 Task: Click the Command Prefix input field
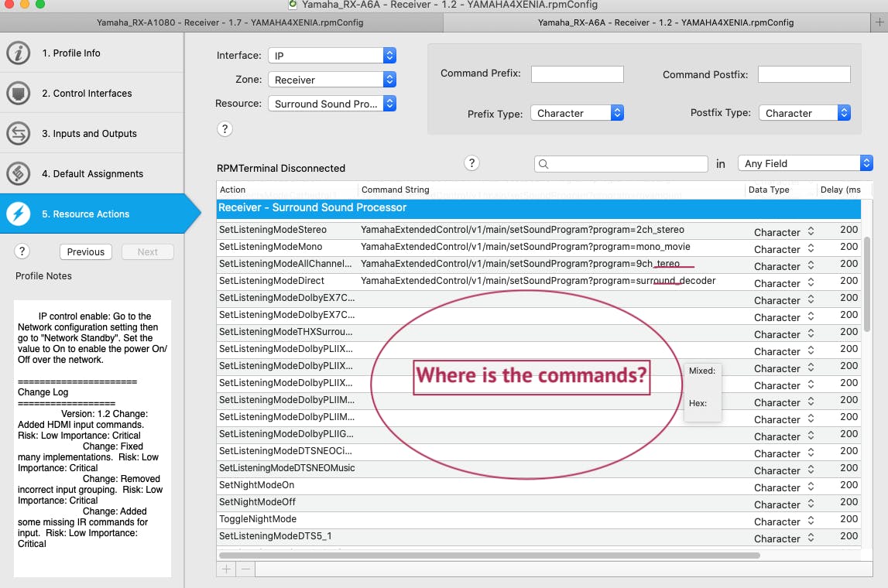point(577,74)
